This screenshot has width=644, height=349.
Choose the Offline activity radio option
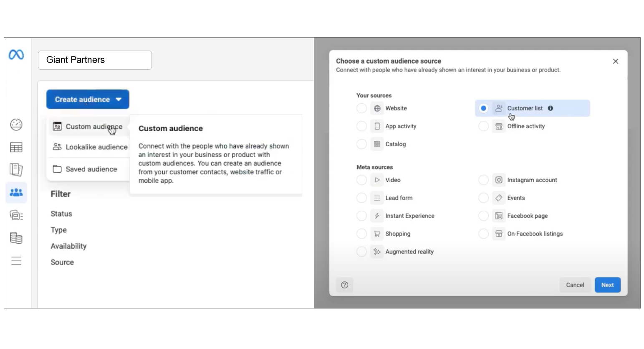point(483,126)
